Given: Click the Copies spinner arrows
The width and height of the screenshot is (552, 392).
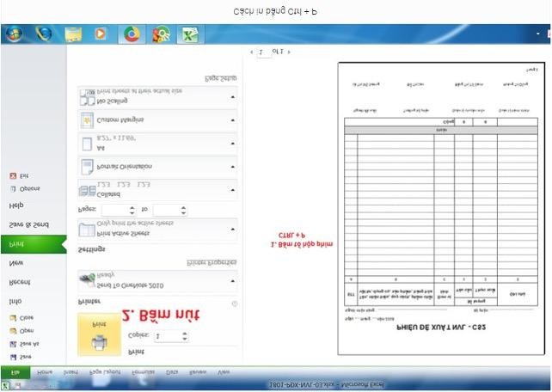Looking at the screenshot, I should [x=185, y=336].
